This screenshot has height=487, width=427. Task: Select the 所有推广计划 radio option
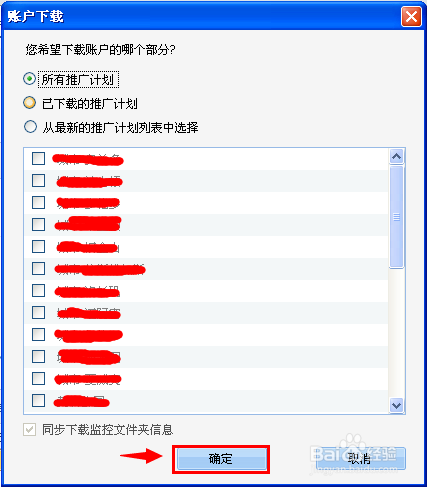click(x=30, y=79)
